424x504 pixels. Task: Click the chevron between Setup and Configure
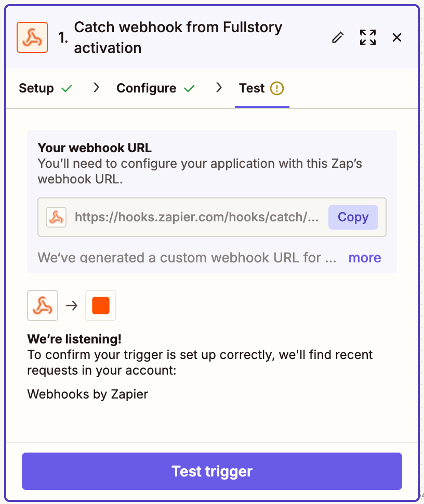[96, 88]
